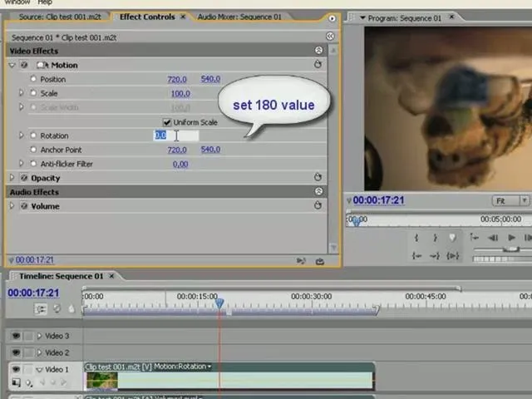
Task: Go to In point in Program monitor
Action: 416,255
